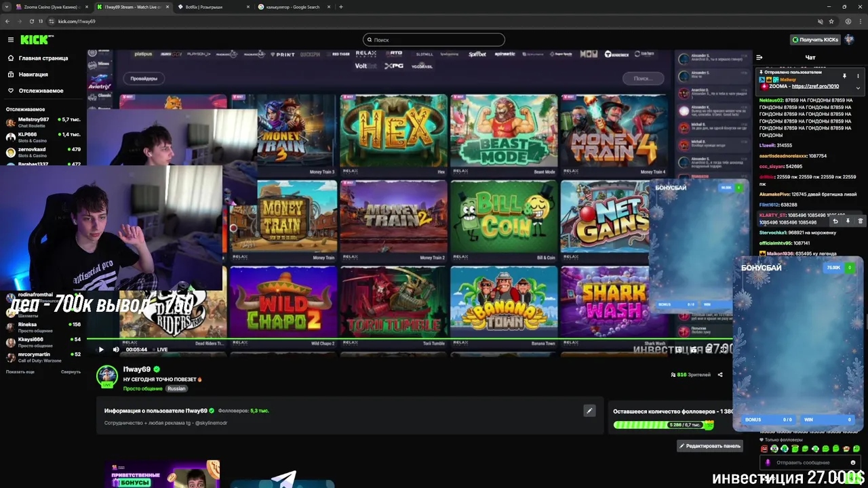868x488 pixels.
Task: Click the Приветственные бонусы banner
Action: 162,474
